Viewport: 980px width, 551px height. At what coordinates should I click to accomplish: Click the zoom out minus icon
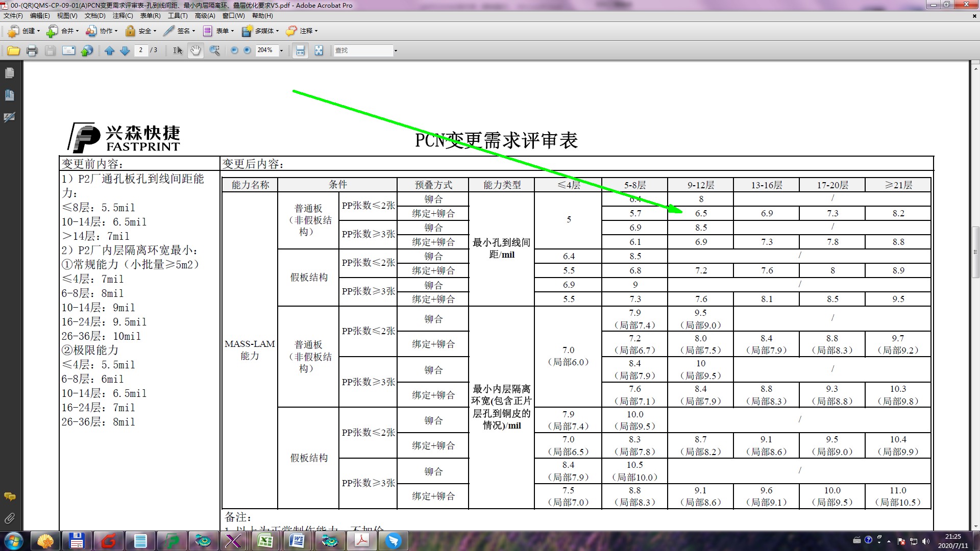click(234, 51)
